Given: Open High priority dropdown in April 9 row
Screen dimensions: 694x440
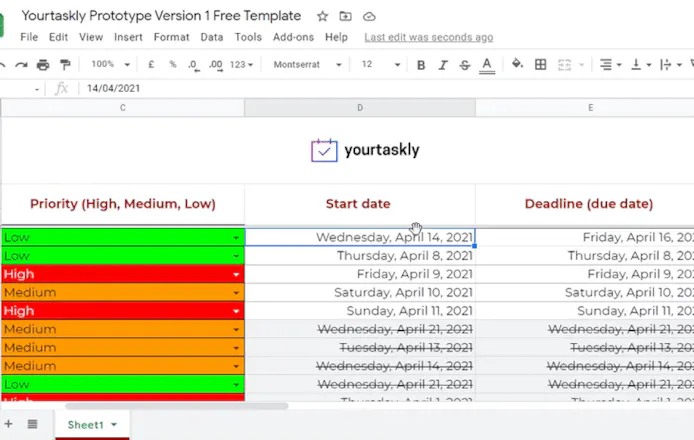Looking at the screenshot, I should [x=236, y=275].
